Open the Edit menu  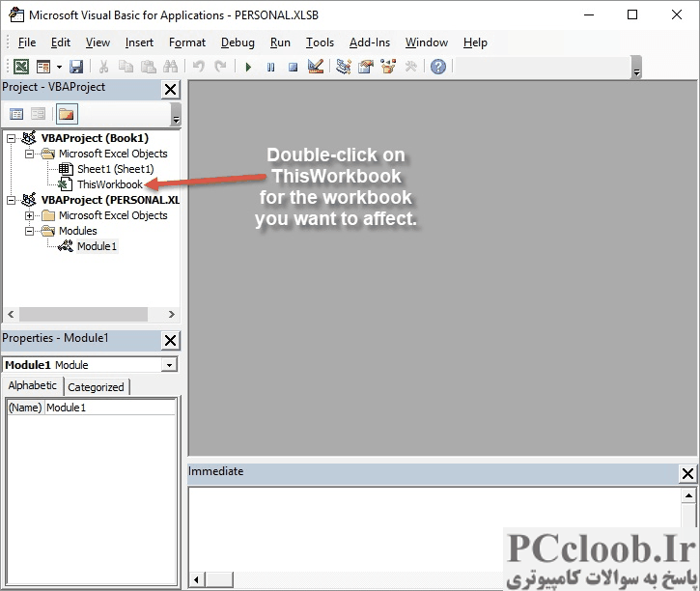[61, 42]
